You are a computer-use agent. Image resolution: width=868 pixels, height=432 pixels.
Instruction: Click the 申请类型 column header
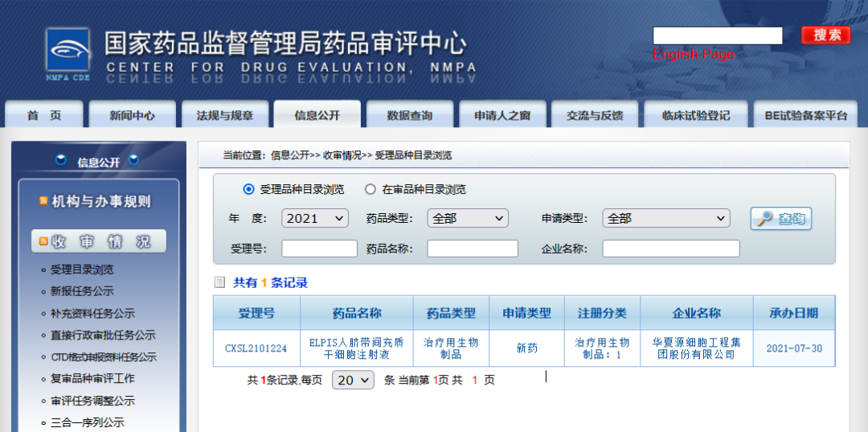pyautogui.click(x=527, y=313)
